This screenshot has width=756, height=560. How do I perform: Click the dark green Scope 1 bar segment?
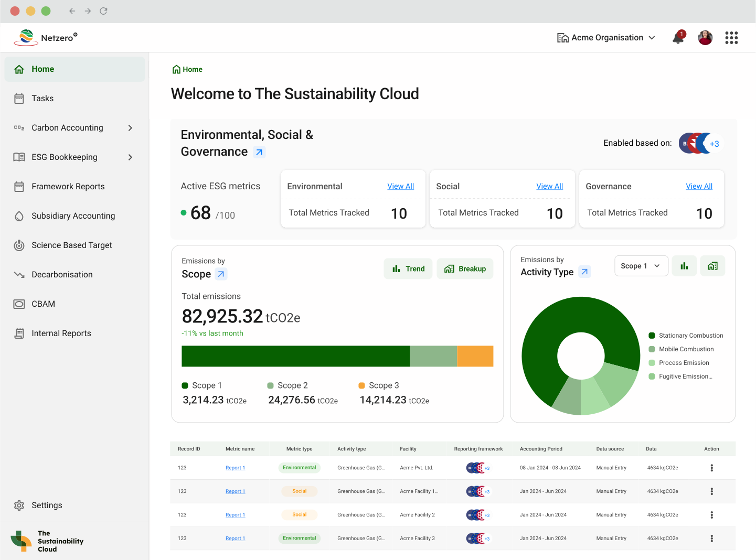click(x=295, y=356)
